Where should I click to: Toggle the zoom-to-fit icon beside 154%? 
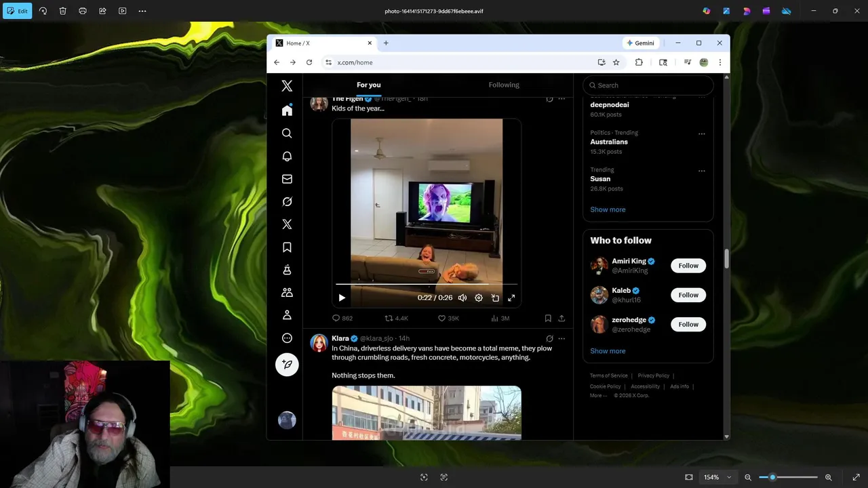[x=689, y=477]
